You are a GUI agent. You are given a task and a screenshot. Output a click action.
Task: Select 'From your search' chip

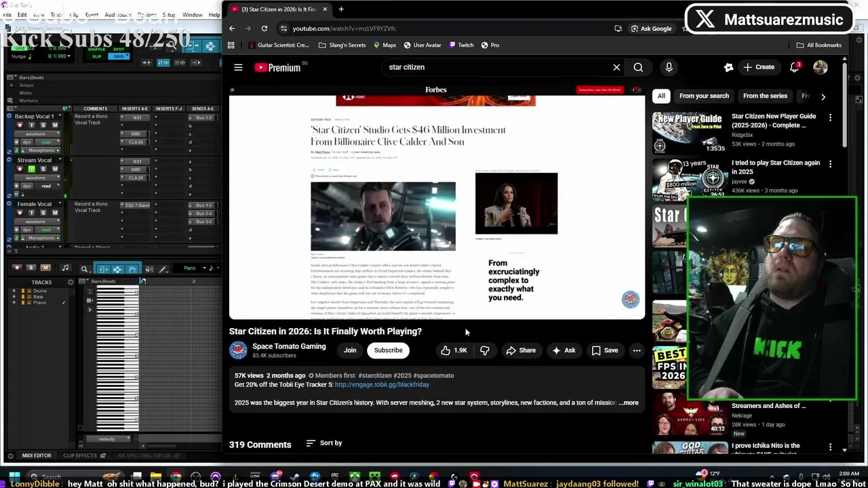[704, 96]
